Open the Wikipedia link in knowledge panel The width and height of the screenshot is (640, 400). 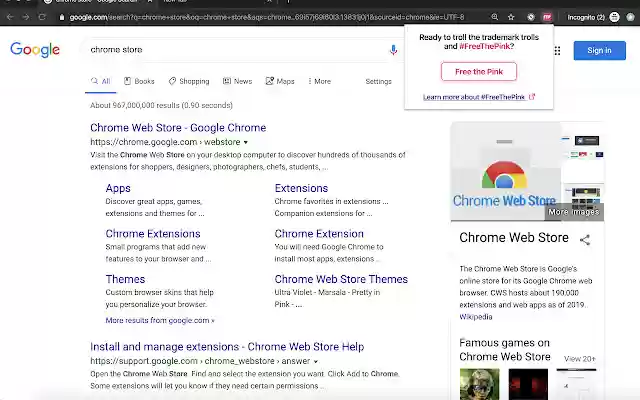[476, 317]
